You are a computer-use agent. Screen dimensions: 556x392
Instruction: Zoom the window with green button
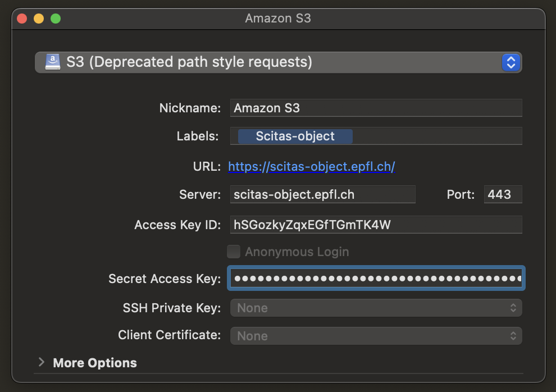click(56, 19)
